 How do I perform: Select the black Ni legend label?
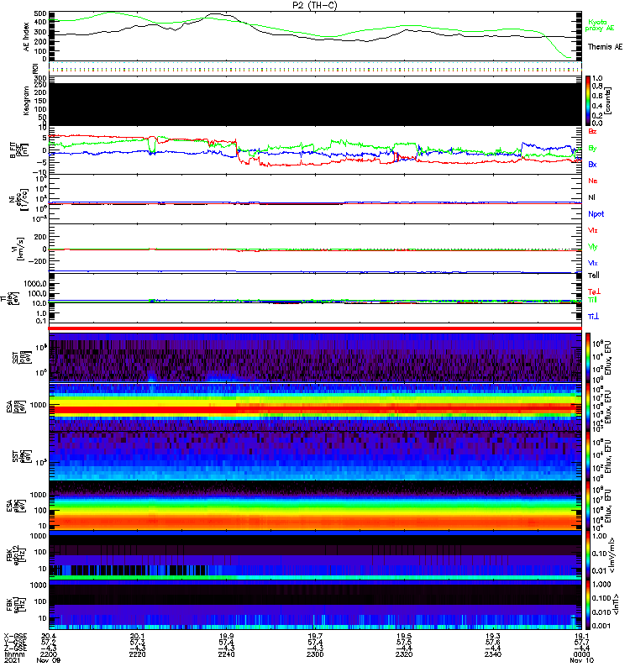pos(591,197)
